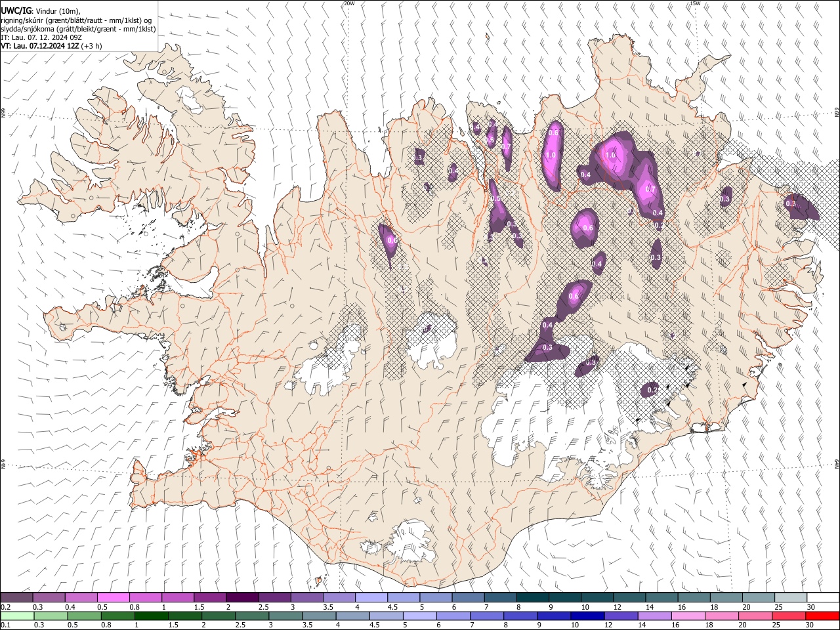This screenshot has height=630, width=840.
Task: Click the darkest green rain swatch labeled 1
Action: [151, 616]
